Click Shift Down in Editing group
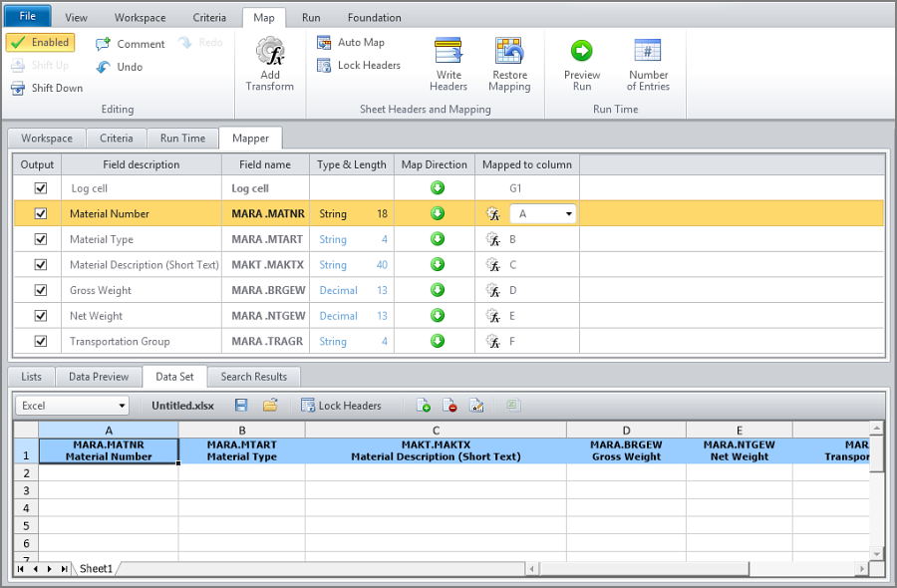Image resolution: width=897 pixels, height=588 pixels. pos(47,88)
